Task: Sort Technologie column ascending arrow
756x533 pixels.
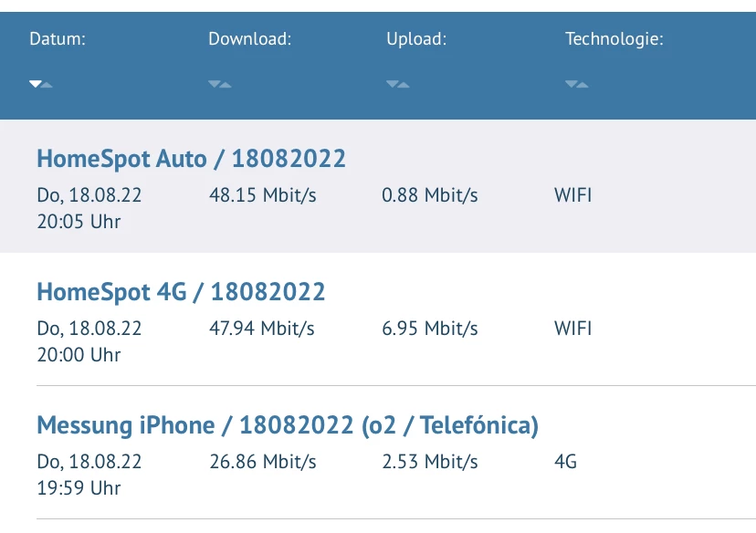Action: pyautogui.click(x=583, y=85)
